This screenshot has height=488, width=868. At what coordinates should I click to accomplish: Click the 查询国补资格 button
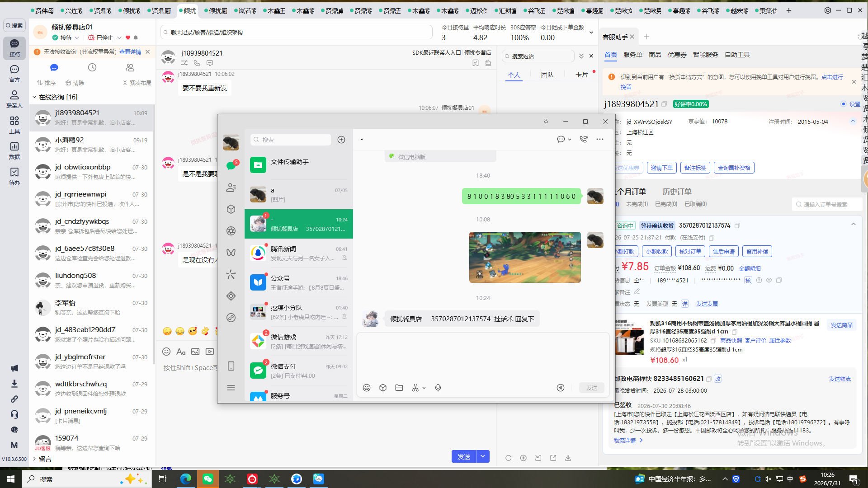[x=734, y=168]
